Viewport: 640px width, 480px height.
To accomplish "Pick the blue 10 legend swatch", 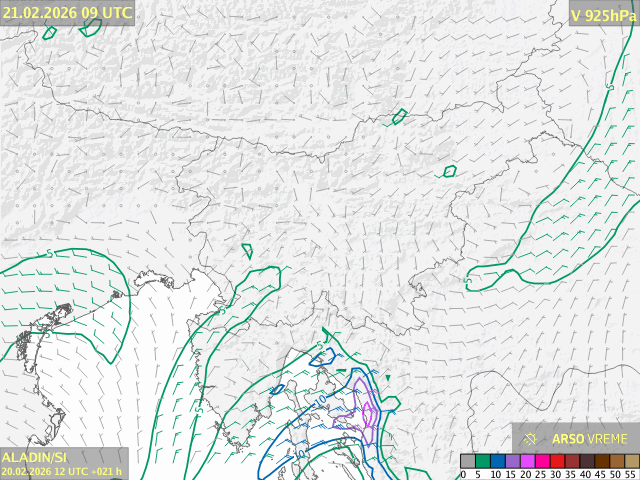I will pyautogui.click(x=497, y=461).
